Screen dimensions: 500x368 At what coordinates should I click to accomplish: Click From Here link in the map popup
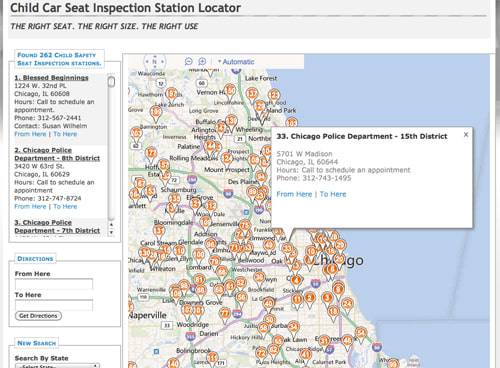click(294, 194)
